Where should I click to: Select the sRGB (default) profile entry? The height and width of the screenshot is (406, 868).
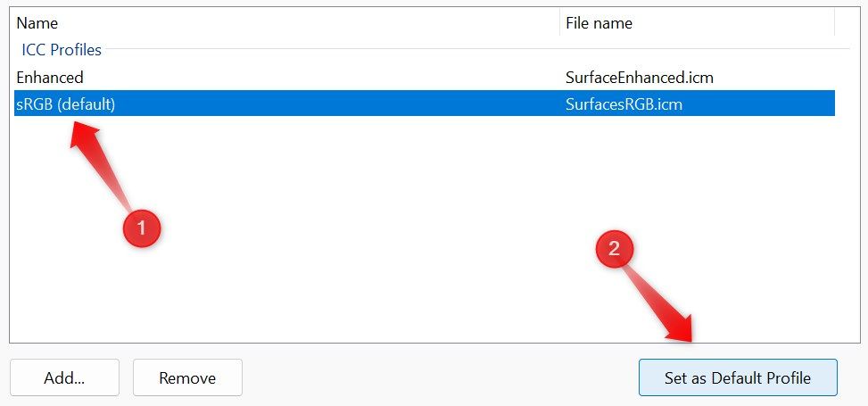point(65,104)
